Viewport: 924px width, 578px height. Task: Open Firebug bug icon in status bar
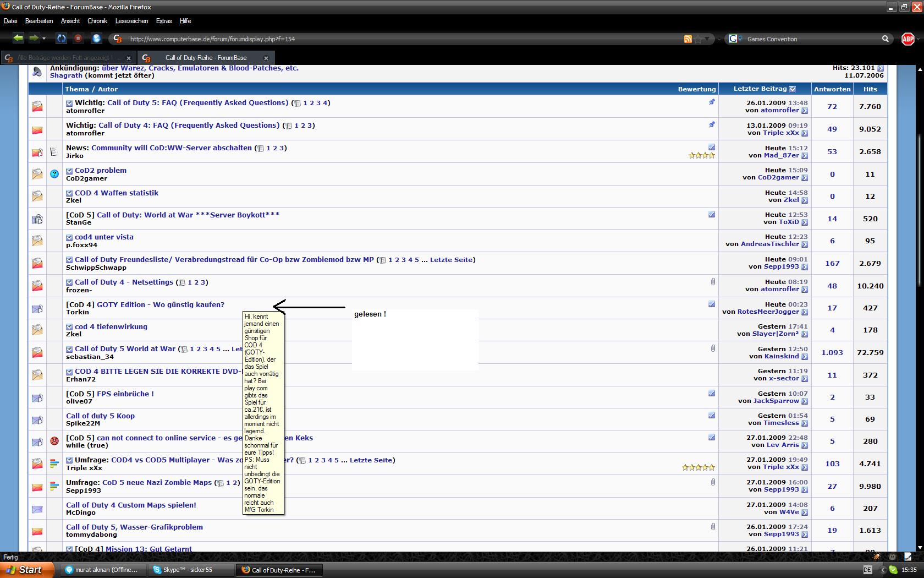tap(877, 557)
